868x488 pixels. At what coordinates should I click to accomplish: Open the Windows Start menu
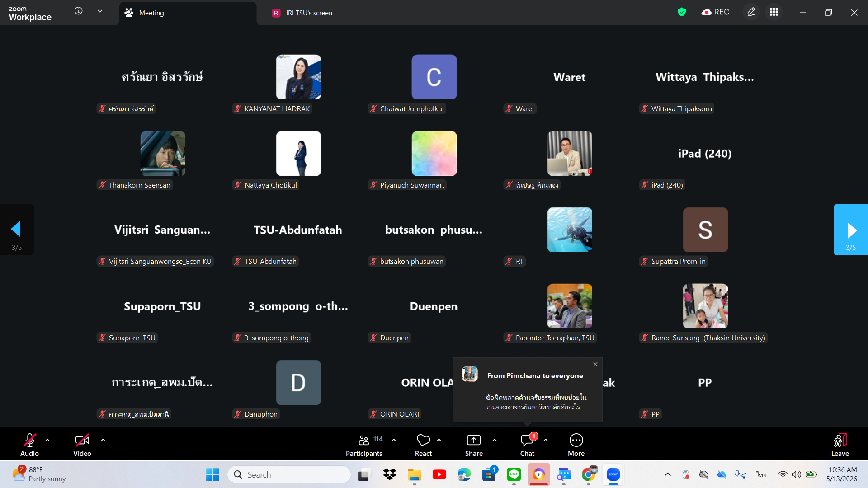[212, 475]
